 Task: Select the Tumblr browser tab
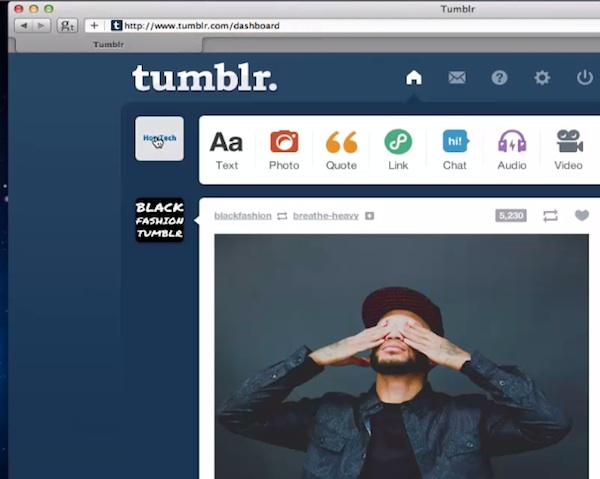coord(108,44)
